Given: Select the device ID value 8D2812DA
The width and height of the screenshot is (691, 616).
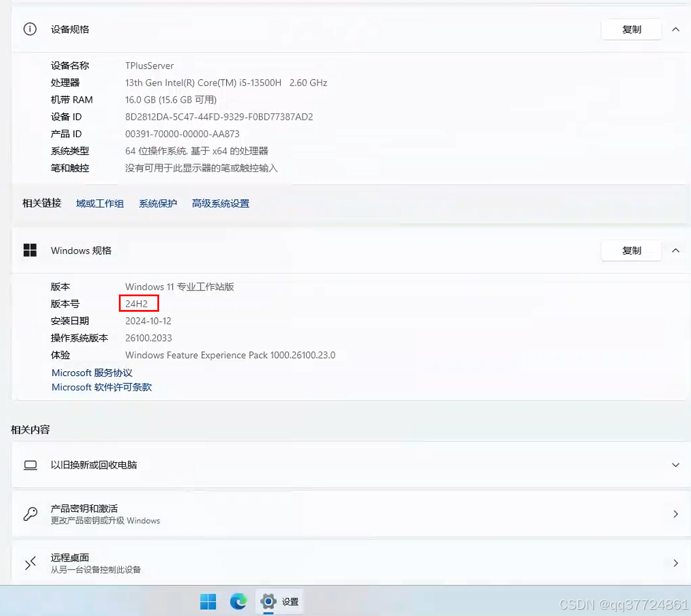Looking at the screenshot, I should pyautogui.click(x=219, y=117).
